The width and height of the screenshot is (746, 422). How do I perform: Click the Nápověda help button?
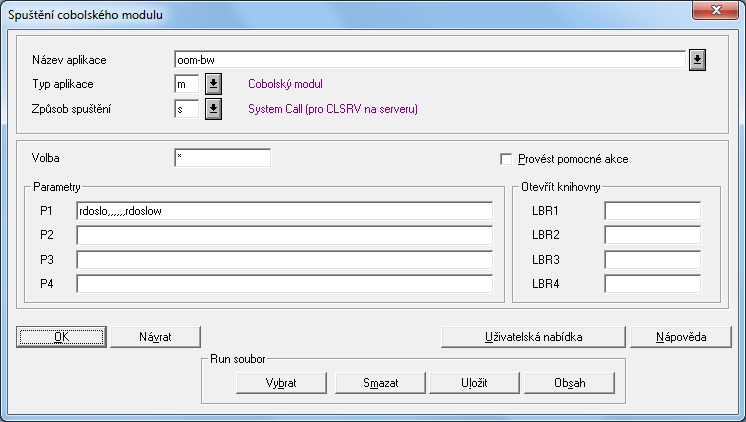tap(681, 336)
